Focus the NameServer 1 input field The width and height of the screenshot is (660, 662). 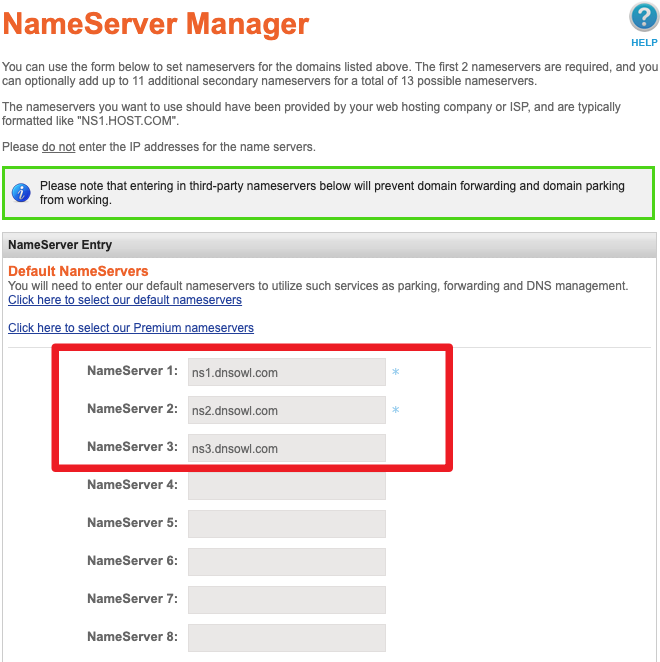point(287,372)
